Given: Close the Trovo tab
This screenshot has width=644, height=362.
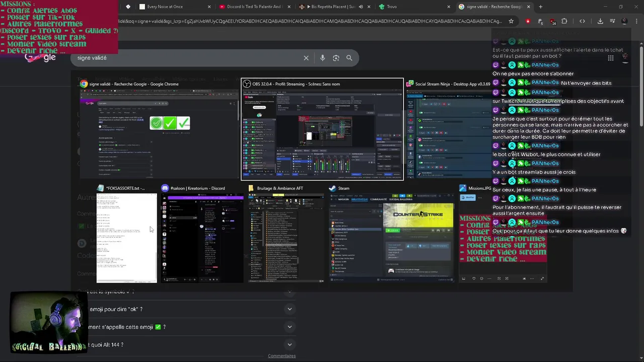Looking at the screenshot, I should click(449, 7).
